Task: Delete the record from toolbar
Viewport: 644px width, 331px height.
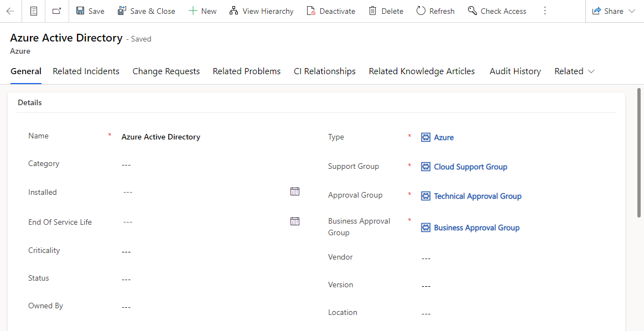Action: pyautogui.click(x=386, y=11)
